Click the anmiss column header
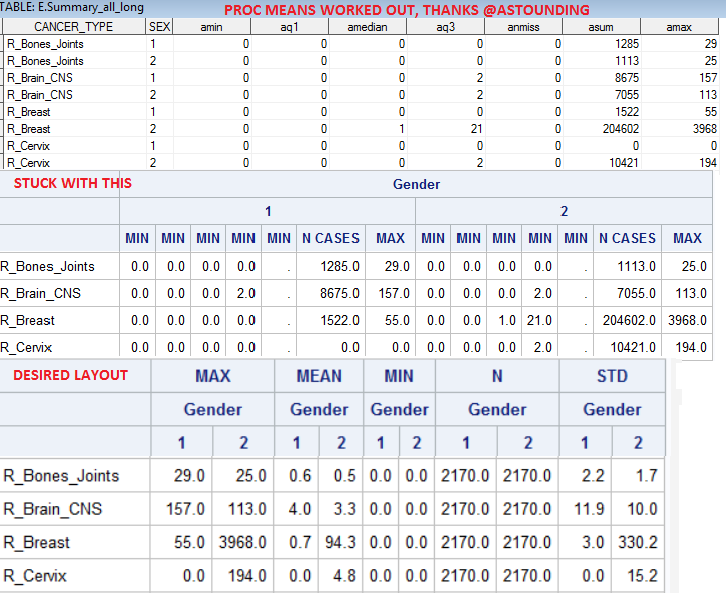This screenshot has width=726, height=593. point(523,27)
